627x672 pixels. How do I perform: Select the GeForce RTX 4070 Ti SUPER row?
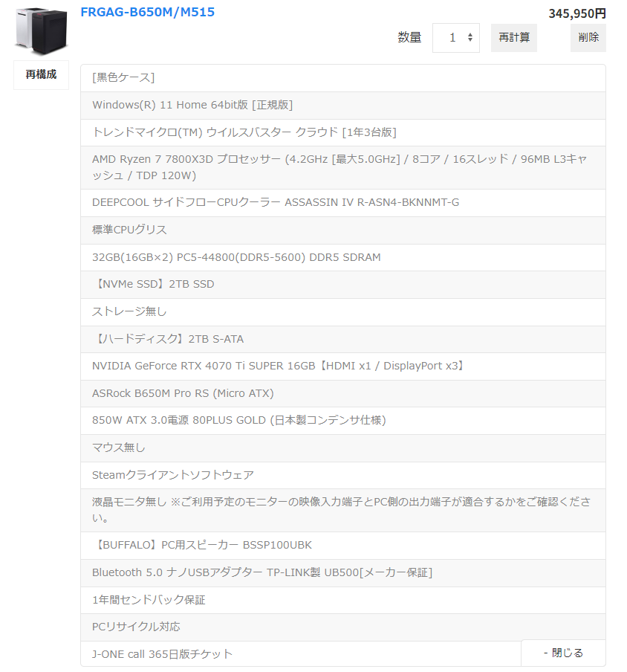pyautogui.click(x=343, y=366)
